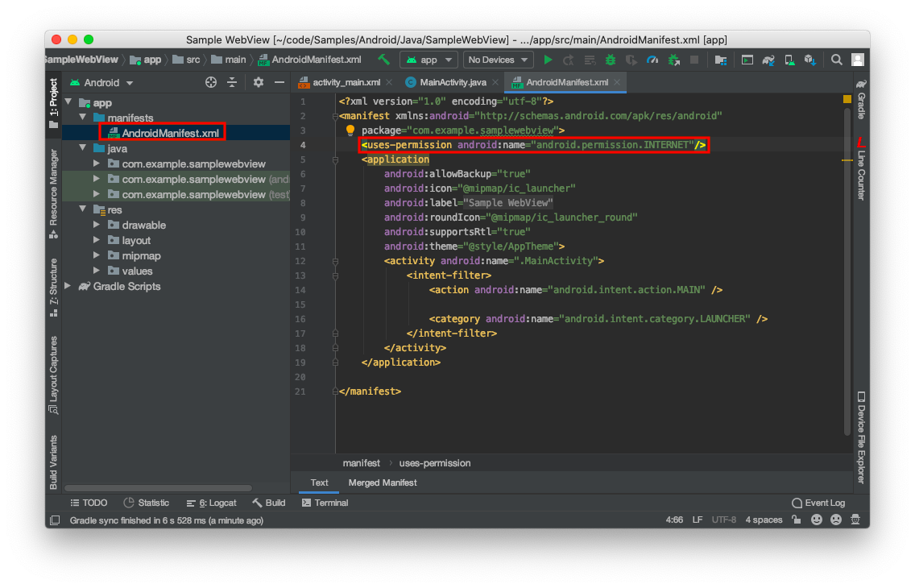Screen dimensions: 915x588
Task: Open the Event Log
Action: 818,503
